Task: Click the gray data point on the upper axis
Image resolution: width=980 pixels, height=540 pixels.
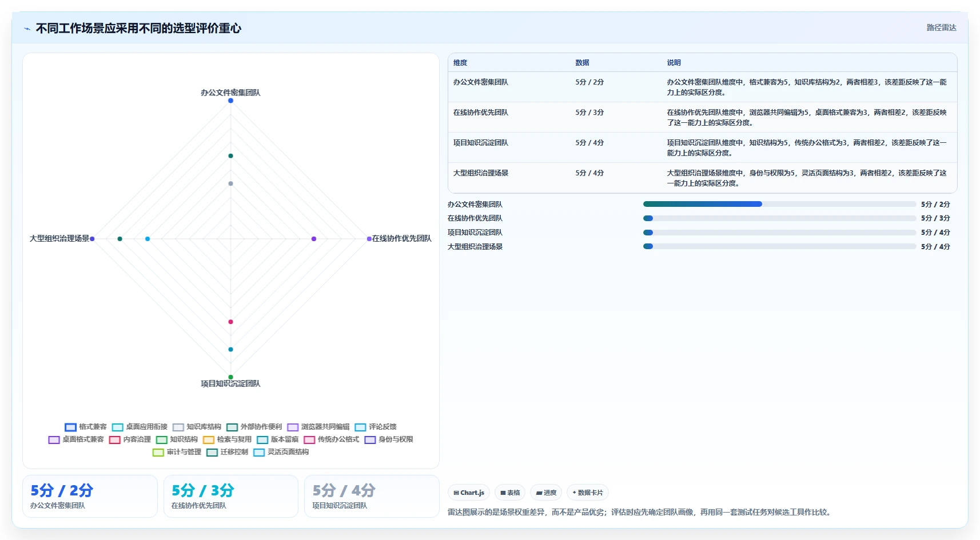Action: (x=231, y=183)
